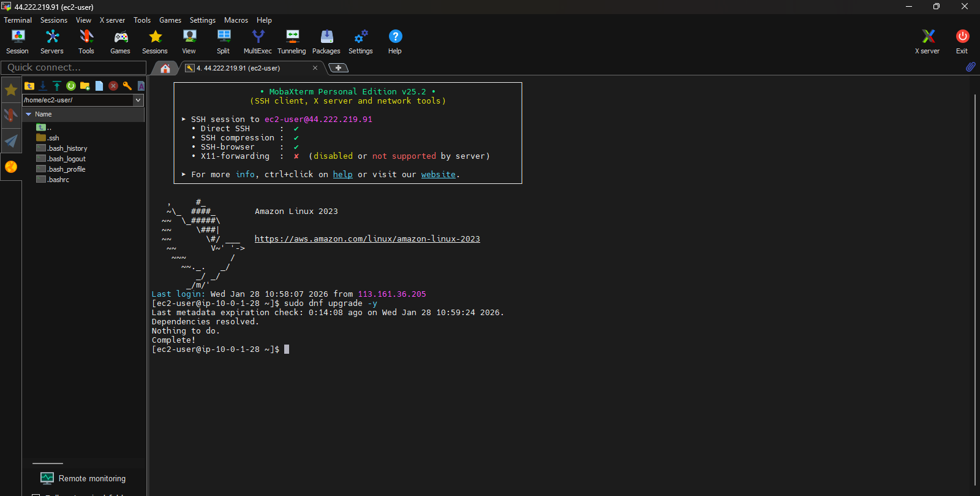Click the red Exit power icon
The image size is (980, 496).
[962, 42]
